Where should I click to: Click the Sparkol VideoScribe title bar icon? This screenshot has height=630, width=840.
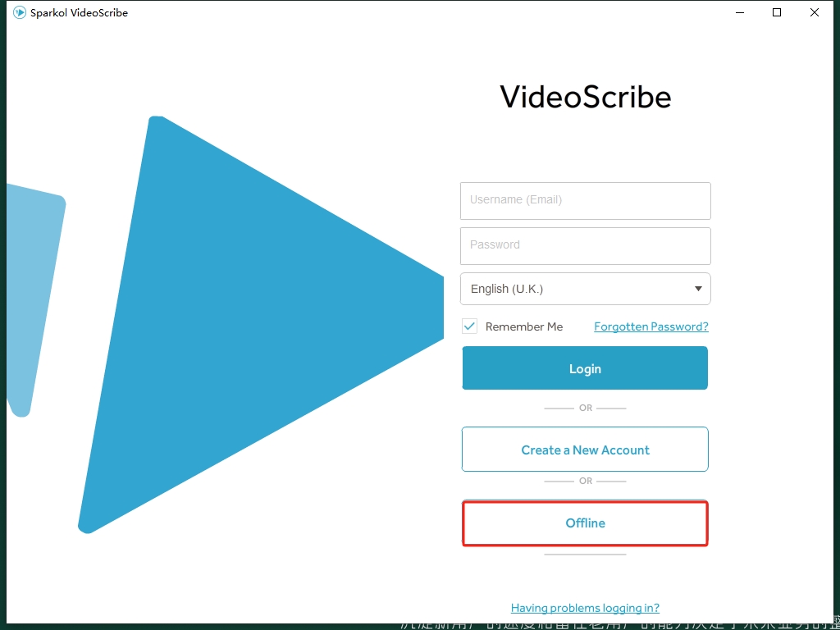click(20, 12)
